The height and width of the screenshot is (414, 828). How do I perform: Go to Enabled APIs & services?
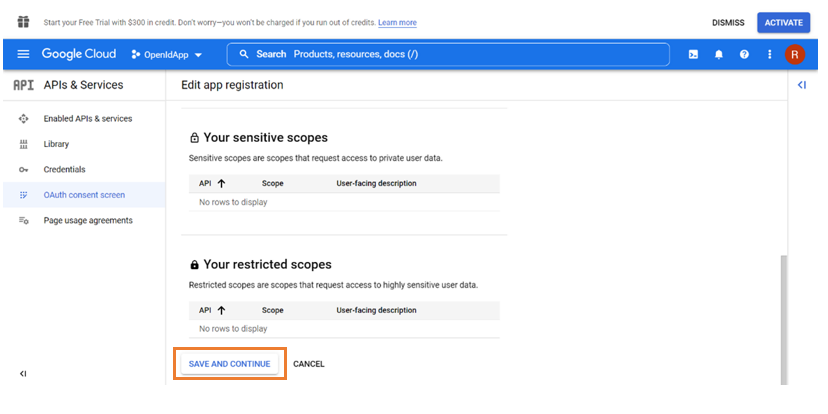tap(87, 119)
